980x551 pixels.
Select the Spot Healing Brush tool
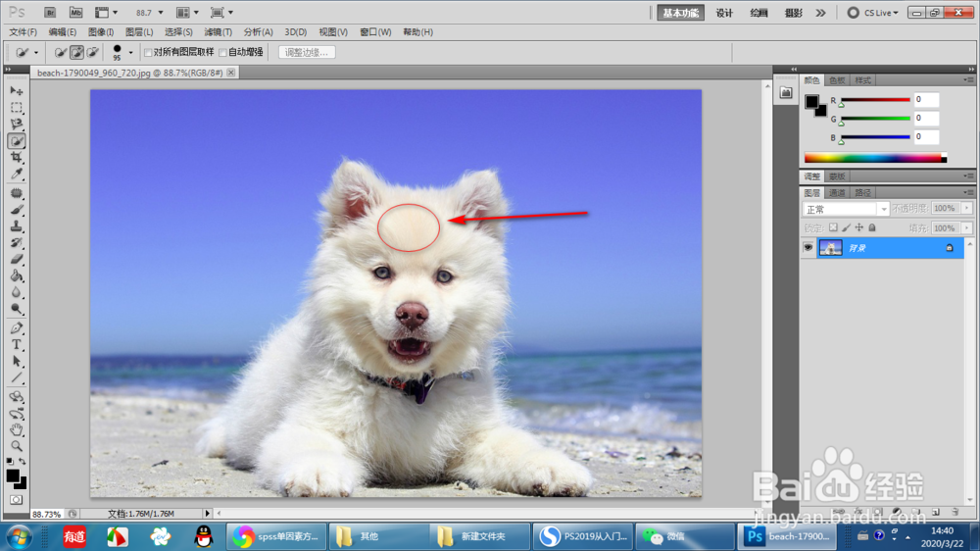click(17, 193)
